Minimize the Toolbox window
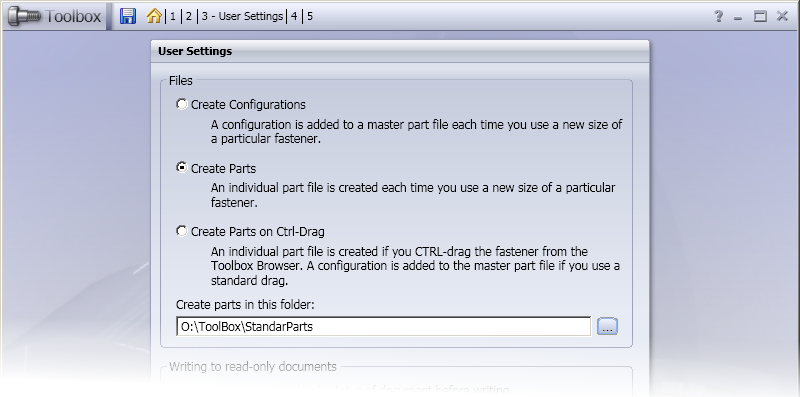Screen dimensions: 800x397 point(738,18)
